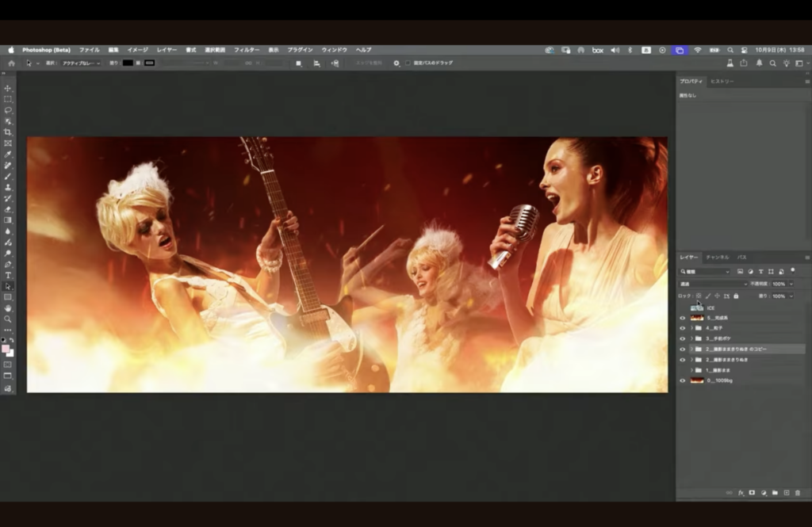Image resolution: width=812 pixels, height=527 pixels.
Task: Toggle visibility of 0__1009bg layer
Action: [x=682, y=380]
